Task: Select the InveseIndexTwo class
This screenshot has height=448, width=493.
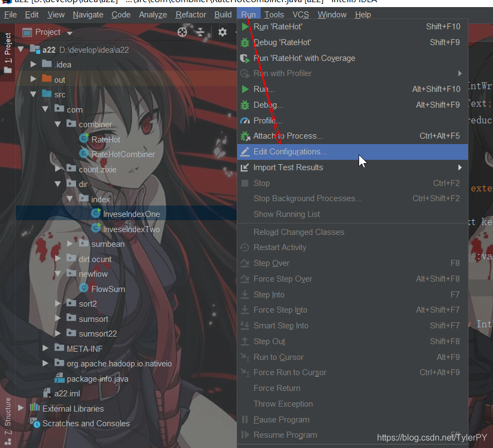Action: point(132,229)
